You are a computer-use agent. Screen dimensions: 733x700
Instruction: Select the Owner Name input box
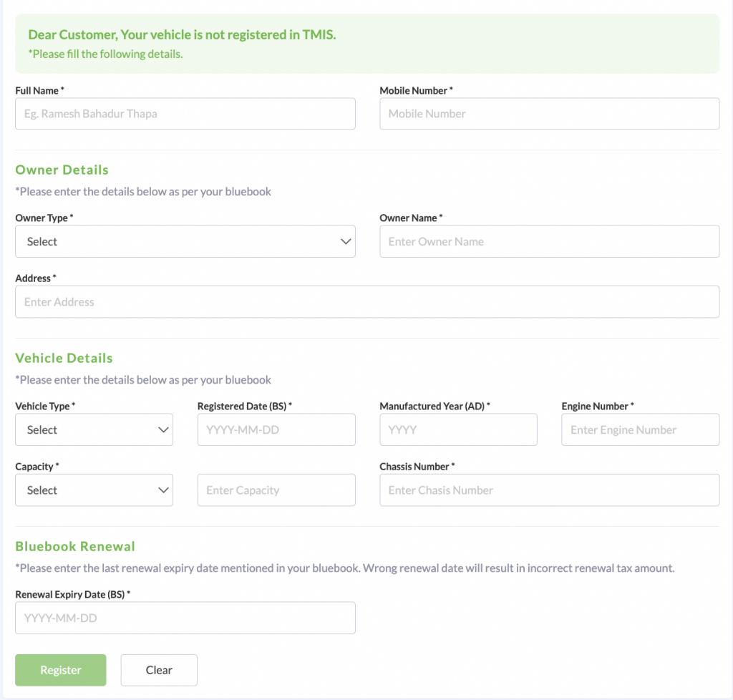tap(549, 242)
